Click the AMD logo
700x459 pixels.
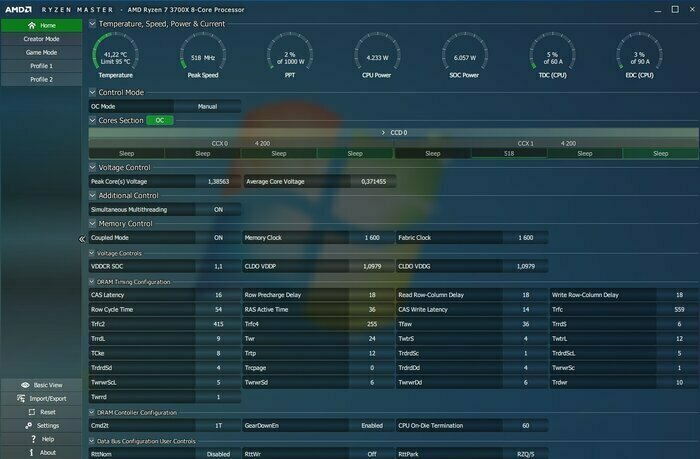coord(18,9)
